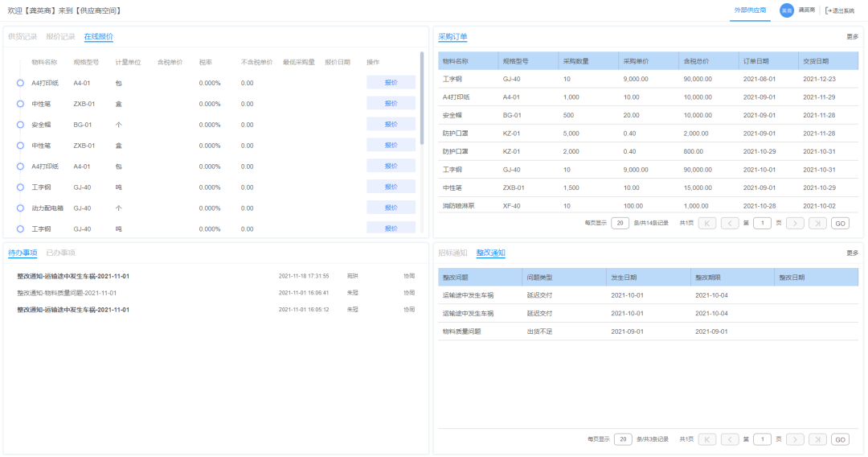Go to first page in 采购订单 pager
This screenshot has width=868, height=457.
click(x=707, y=223)
